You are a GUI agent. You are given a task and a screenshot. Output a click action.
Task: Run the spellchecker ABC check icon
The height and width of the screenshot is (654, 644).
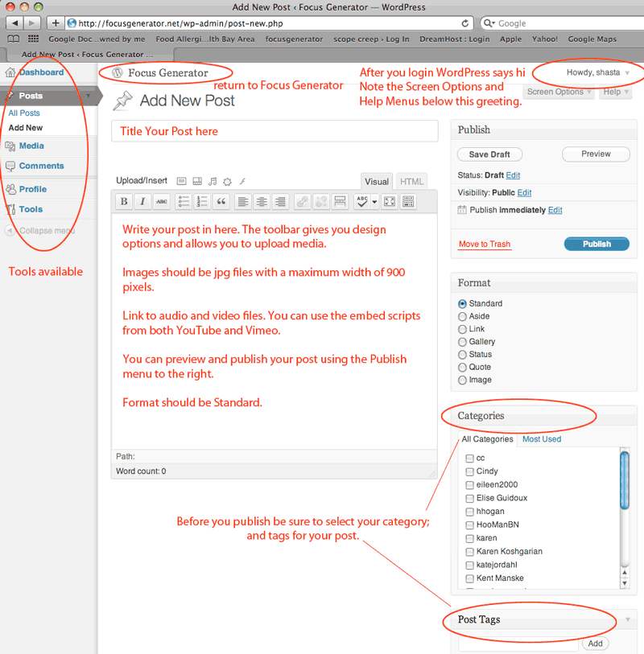point(362,201)
